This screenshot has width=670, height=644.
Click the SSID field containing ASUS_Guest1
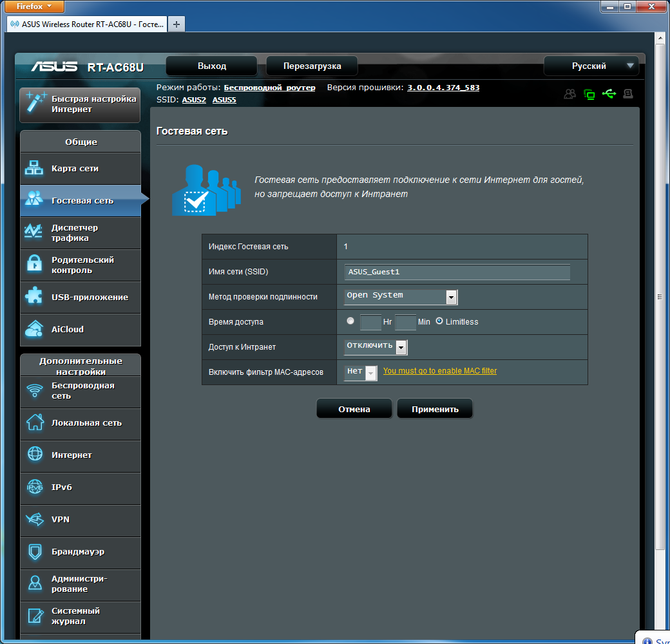tap(457, 272)
